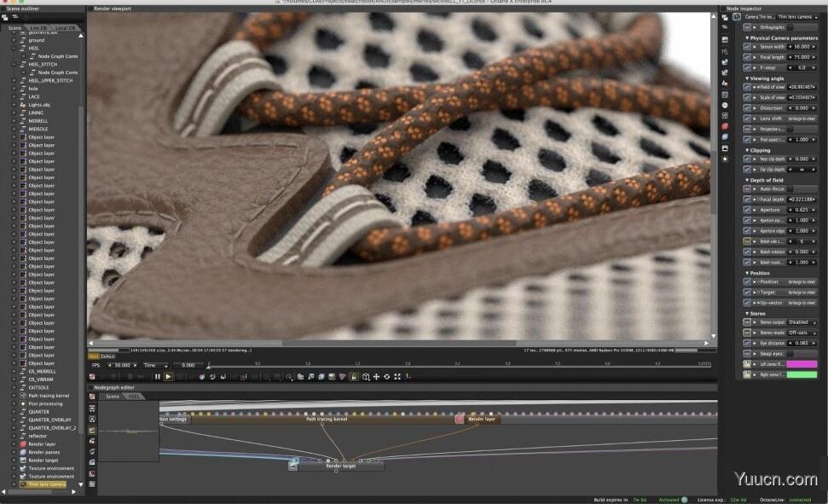Click the red render layer icon in the inspector sidebar
Image resolution: width=828 pixels, height=504 pixels.
click(725, 126)
